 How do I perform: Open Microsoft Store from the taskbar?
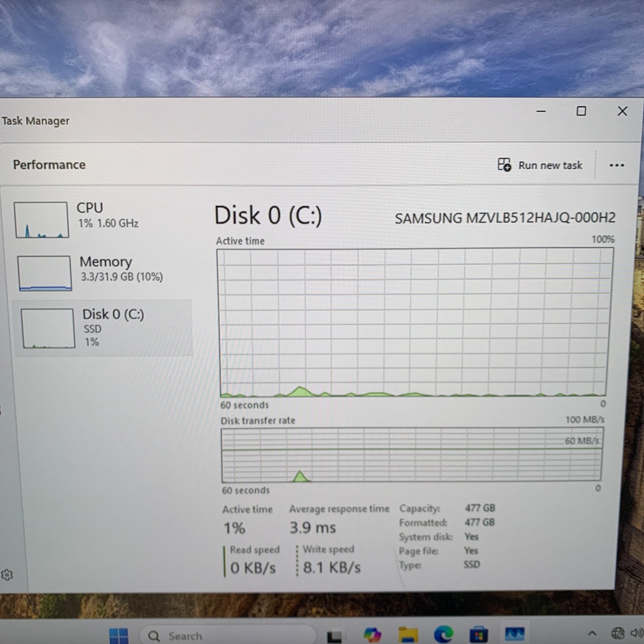click(478, 635)
